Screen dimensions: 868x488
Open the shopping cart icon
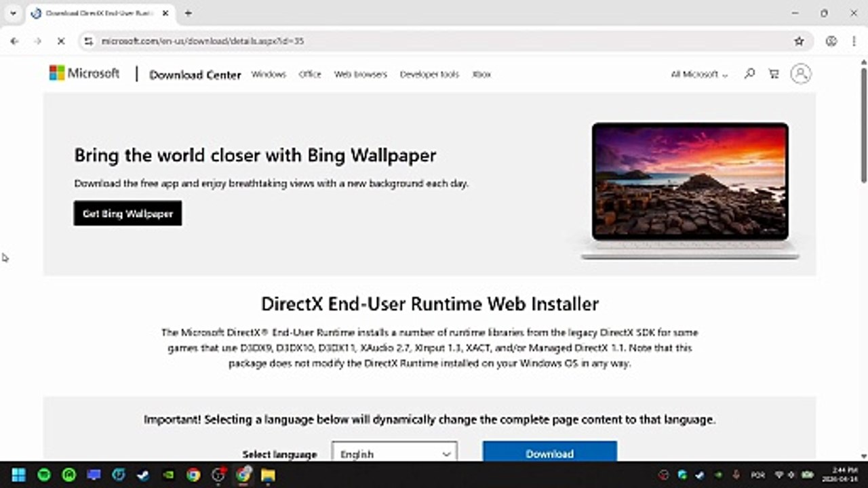[773, 74]
